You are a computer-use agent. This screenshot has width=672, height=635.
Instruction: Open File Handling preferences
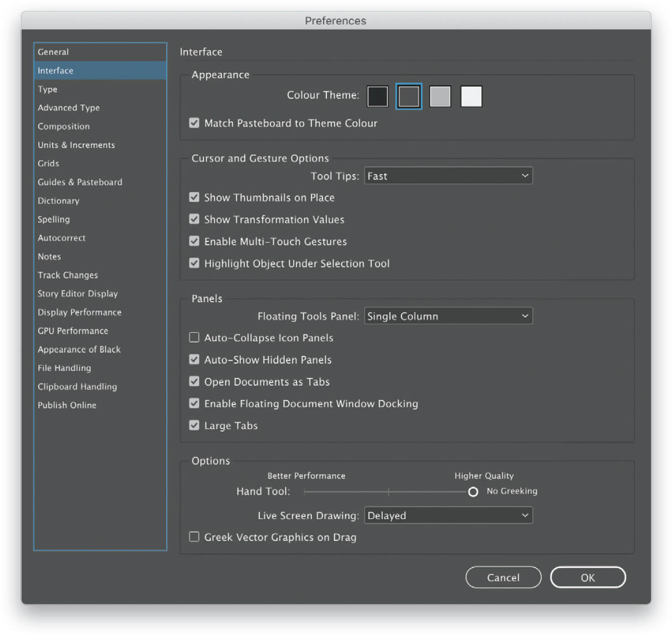[x=100, y=368]
